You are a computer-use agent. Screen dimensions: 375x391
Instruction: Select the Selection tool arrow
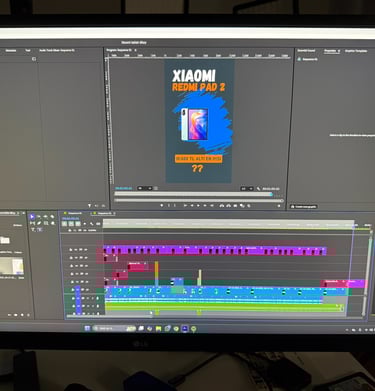point(32,217)
